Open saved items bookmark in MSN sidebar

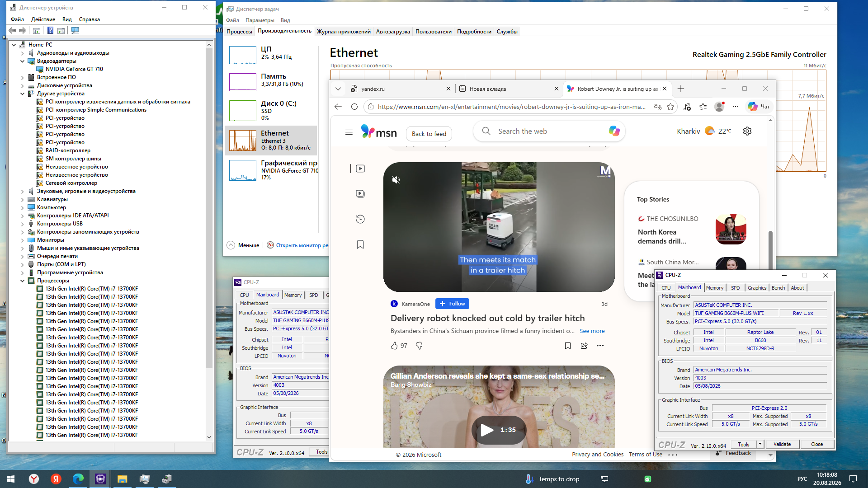click(x=360, y=244)
